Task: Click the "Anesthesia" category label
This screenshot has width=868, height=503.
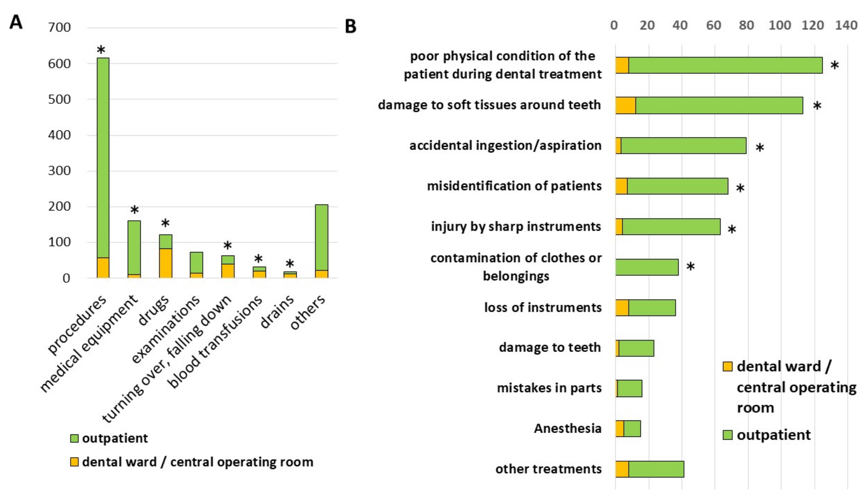Action: tap(568, 429)
